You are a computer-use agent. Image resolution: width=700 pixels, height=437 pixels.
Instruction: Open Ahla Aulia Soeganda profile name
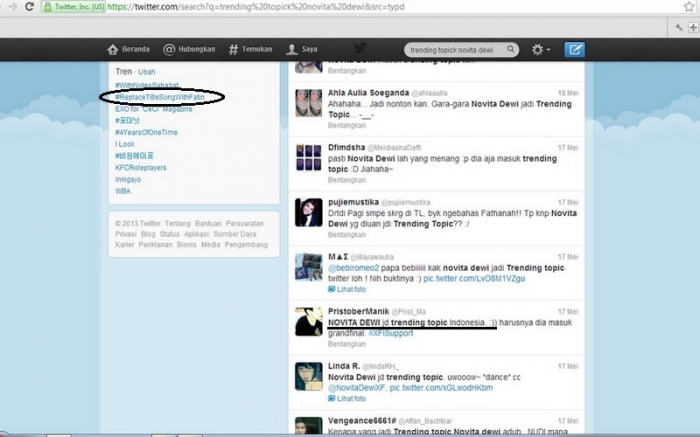point(368,93)
